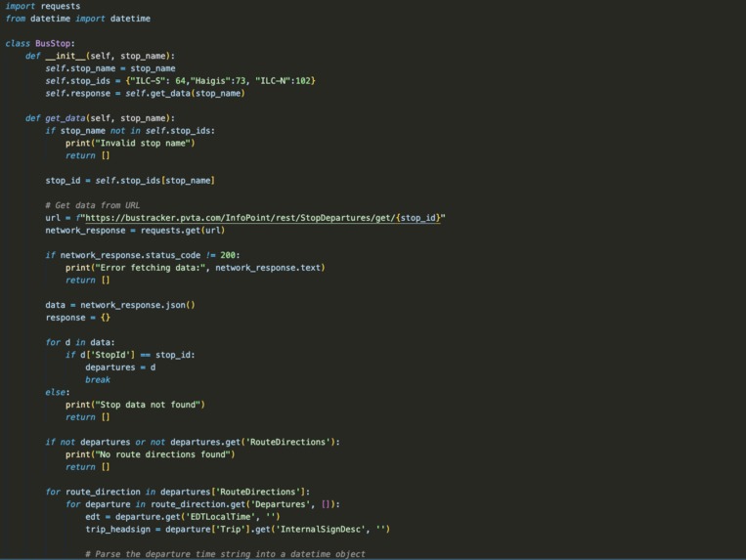Click the 'def get_data' definition line
Image resolution: width=746 pixels, height=560 pixels.
tap(101, 118)
